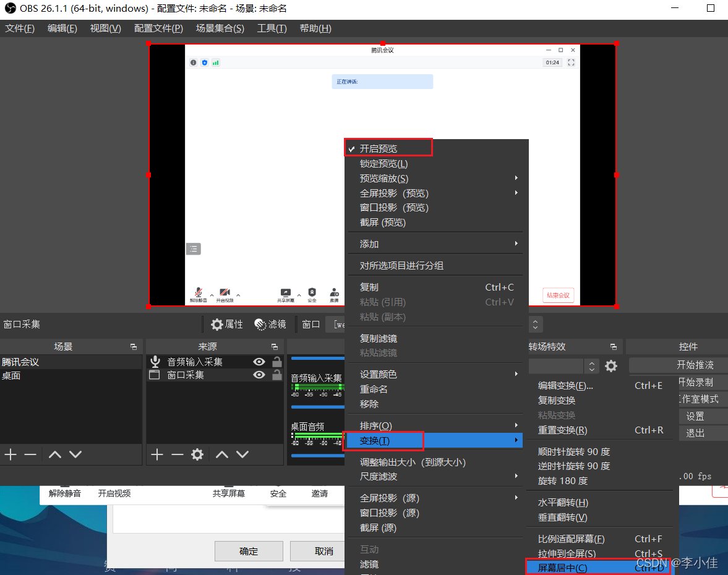Screen dimensions: 728x575
Task: Expand the 添加 submenu
Action: click(437, 244)
